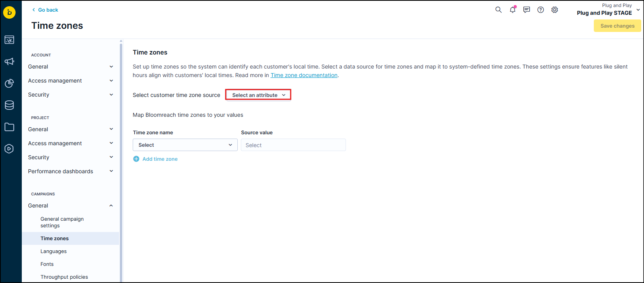Click the Source value Select field
The image size is (644, 283).
293,145
